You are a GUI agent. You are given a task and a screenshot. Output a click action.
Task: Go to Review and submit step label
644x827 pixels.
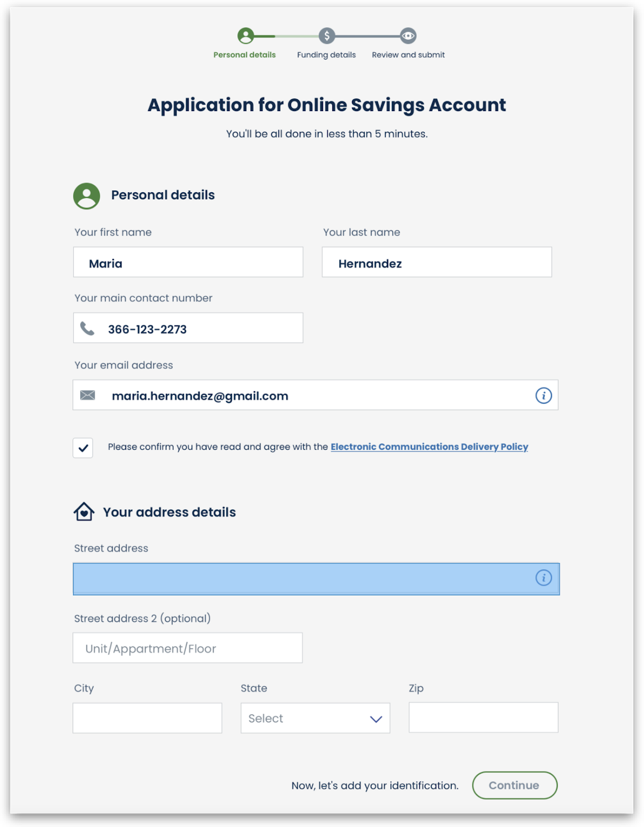point(408,55)
